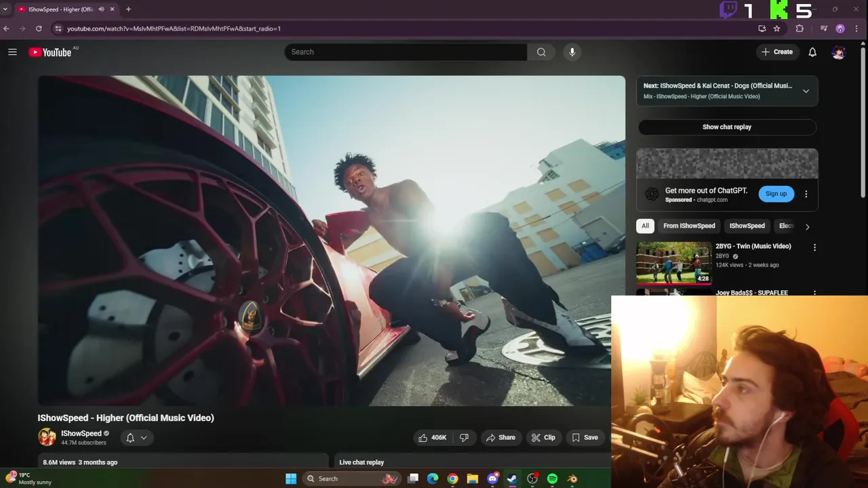
Task: Close the IShowSpeed - Higher tab
Action: point(113,9)
